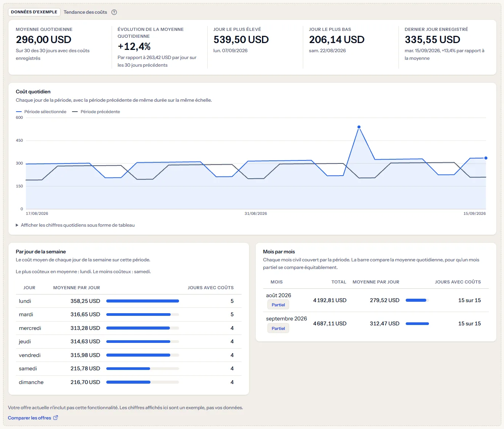
Task: Select the JOURS AVEC COÛTS monthly column header
Action: tap(458, 282)
